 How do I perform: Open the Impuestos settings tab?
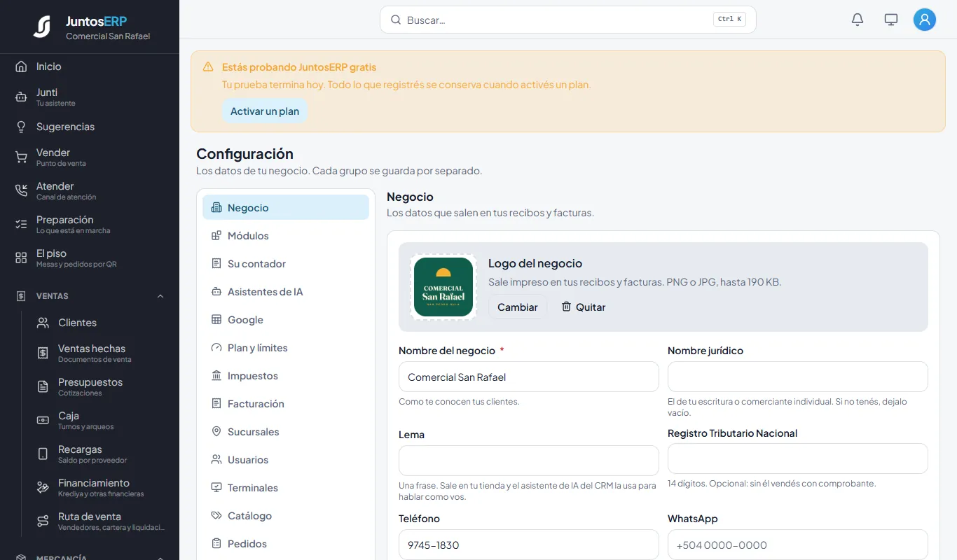point(286,376)
